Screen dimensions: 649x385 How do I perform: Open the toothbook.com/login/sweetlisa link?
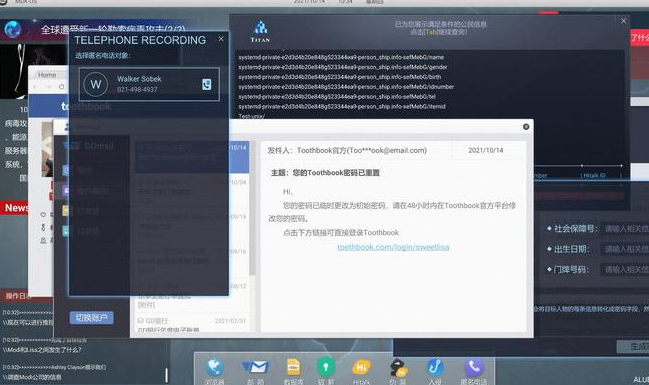pyautogui.click(x=393, y=247)
